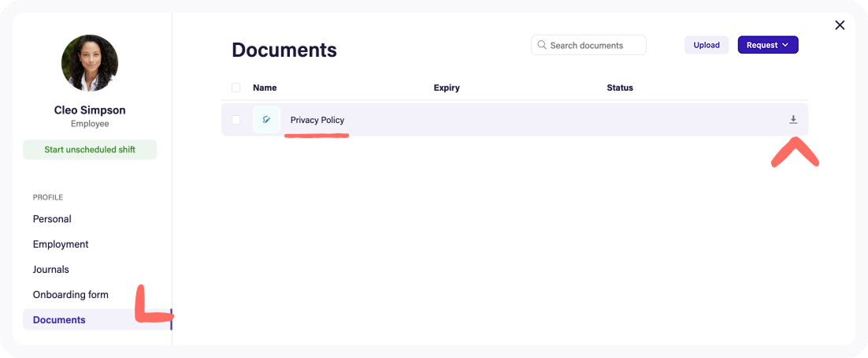Viewport: 868px width, 358px height.
Task: Click Cleo Simpson's profile photo
Action: pyautogui.click(x=90, y=63)
